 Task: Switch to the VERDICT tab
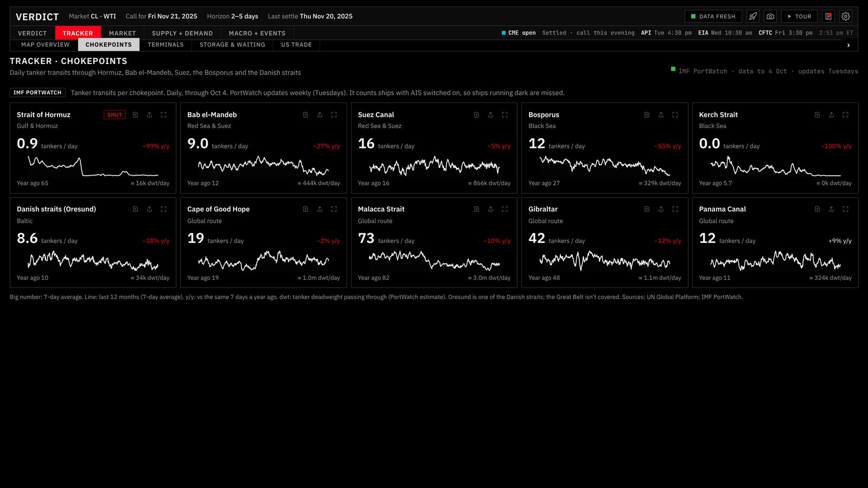point(32,33)
